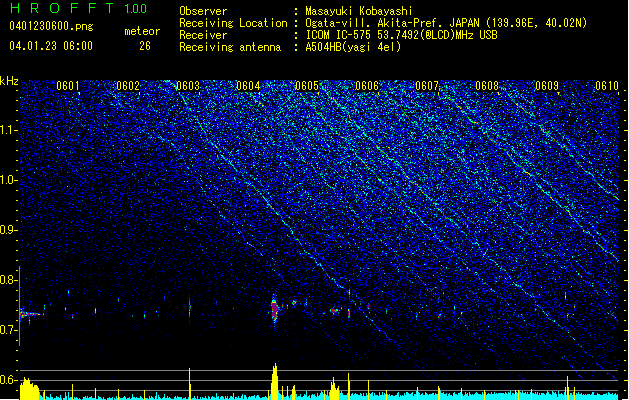
Task: Click the 0.7 kHz axis label
Action: coord(9,330)
